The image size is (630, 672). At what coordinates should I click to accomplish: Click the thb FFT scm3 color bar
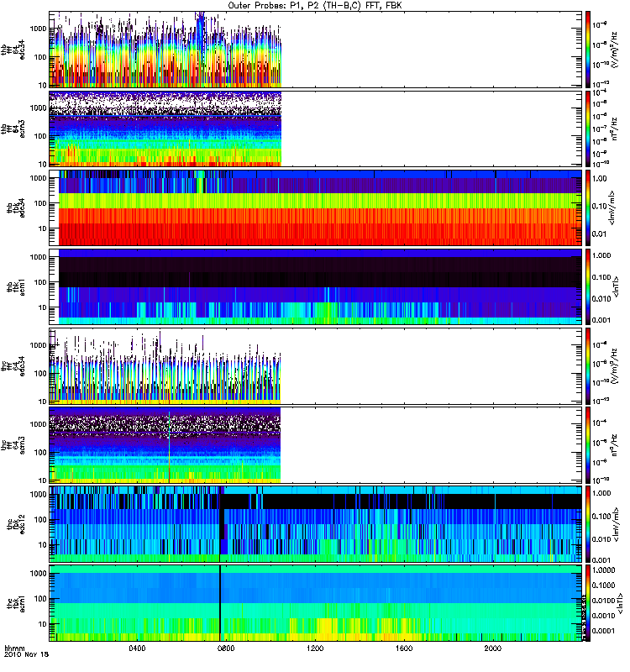tap(588, 129)
